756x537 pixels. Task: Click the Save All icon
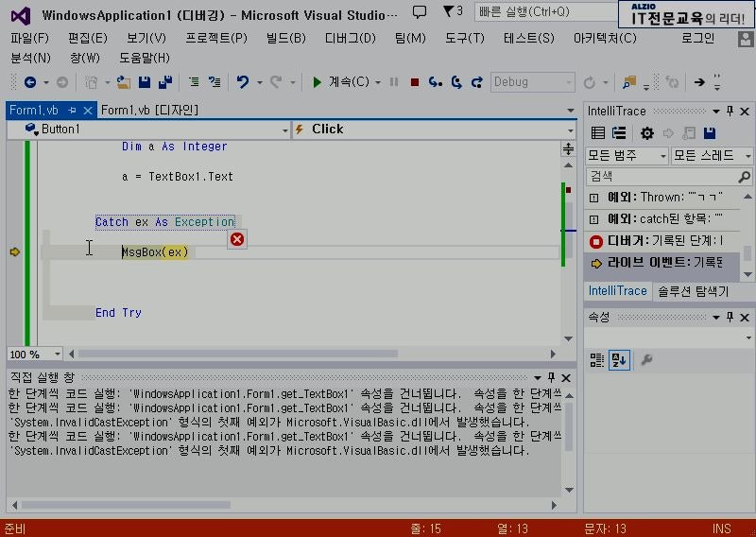(165, 82)
